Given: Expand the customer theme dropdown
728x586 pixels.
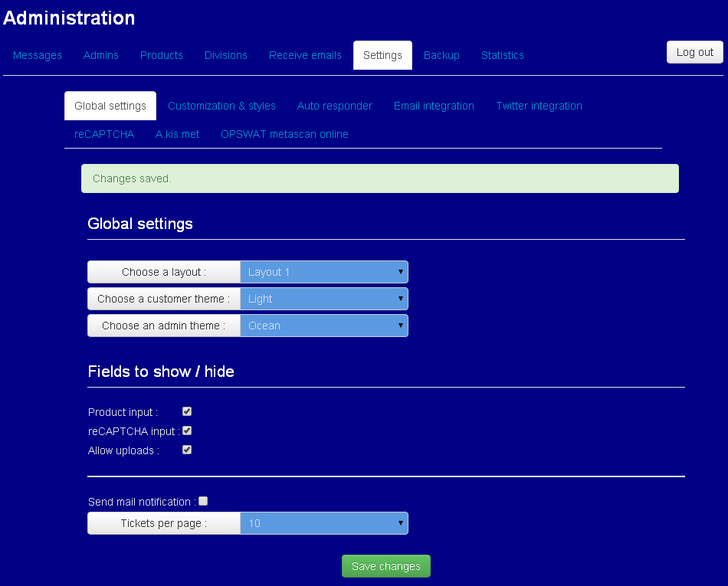Looking at the screenshot, I should coord(324,299).
